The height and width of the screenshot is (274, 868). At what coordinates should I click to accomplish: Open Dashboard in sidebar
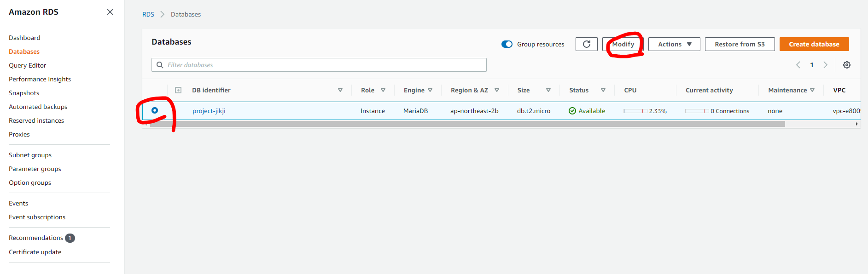(x=24, y=38)
